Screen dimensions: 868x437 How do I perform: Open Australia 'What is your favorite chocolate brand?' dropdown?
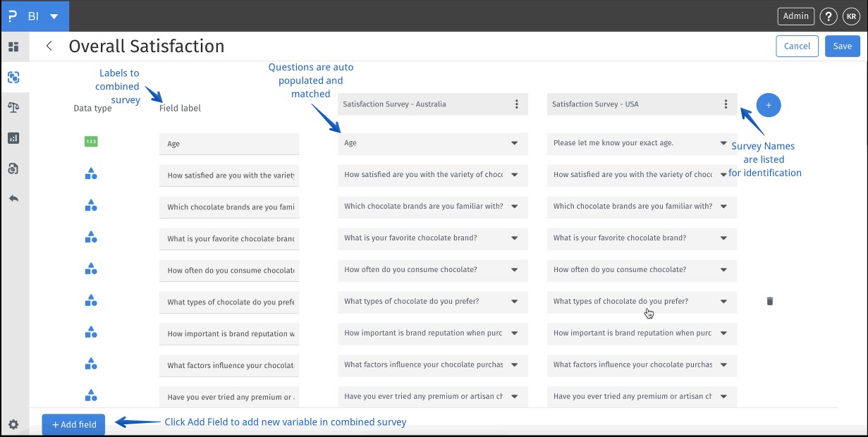pyautogui.click(x=514, y=238)
